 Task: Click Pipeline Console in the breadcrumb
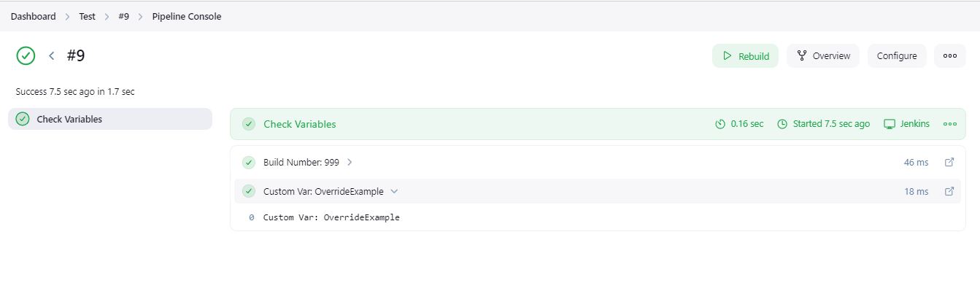187,16
